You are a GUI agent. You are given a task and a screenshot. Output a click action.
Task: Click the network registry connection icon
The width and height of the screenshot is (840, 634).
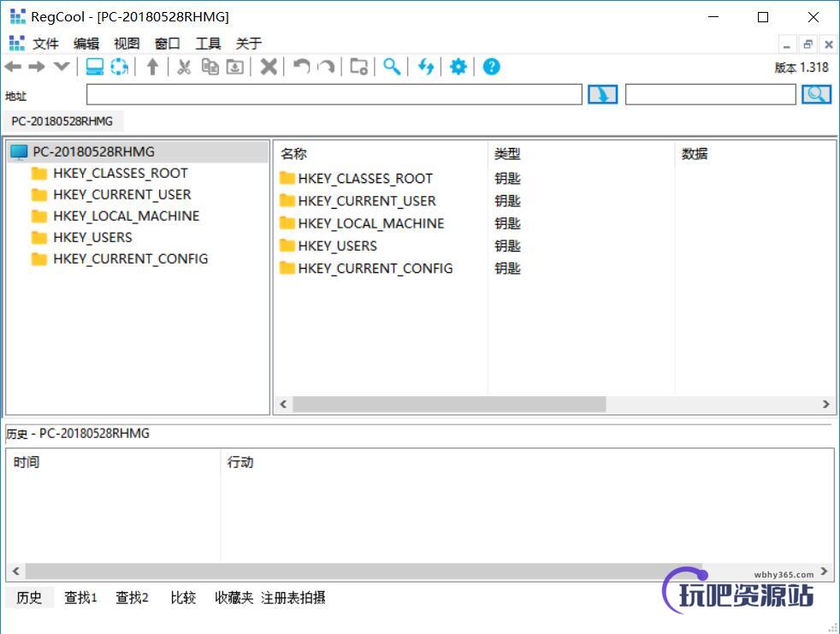[119, 67]
